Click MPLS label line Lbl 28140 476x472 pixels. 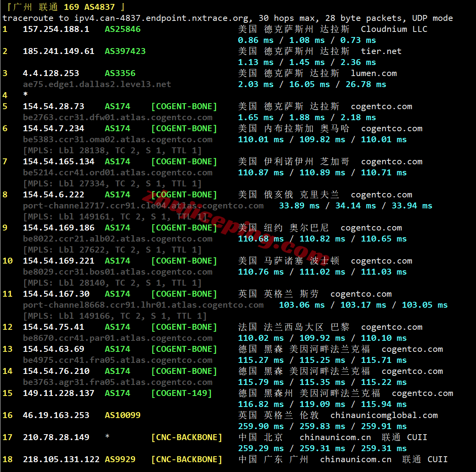coord(112,283)
